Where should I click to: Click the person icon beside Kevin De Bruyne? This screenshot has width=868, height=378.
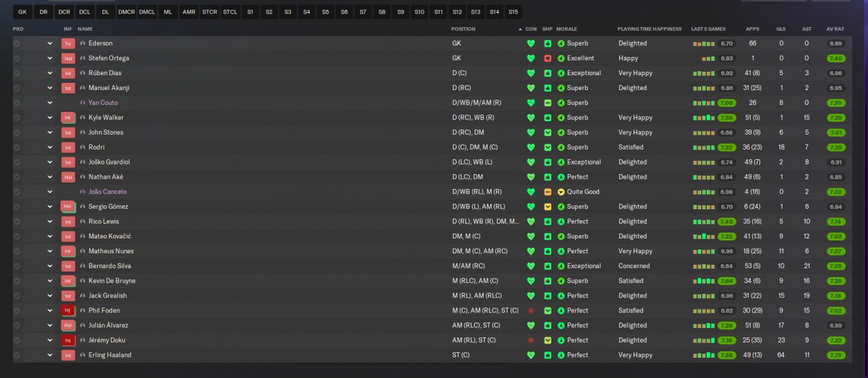(x=83, y=280)
